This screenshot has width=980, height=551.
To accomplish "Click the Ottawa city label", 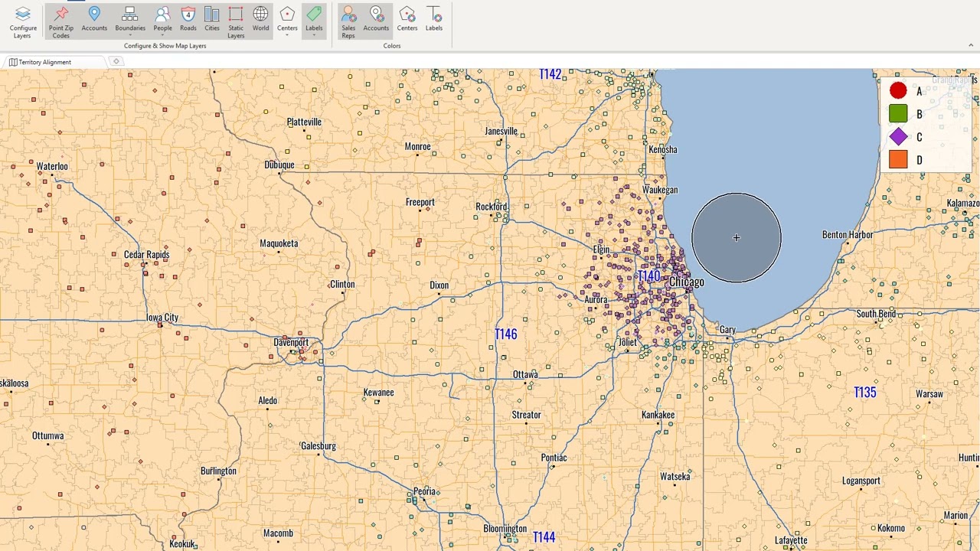I will (525, 374).
